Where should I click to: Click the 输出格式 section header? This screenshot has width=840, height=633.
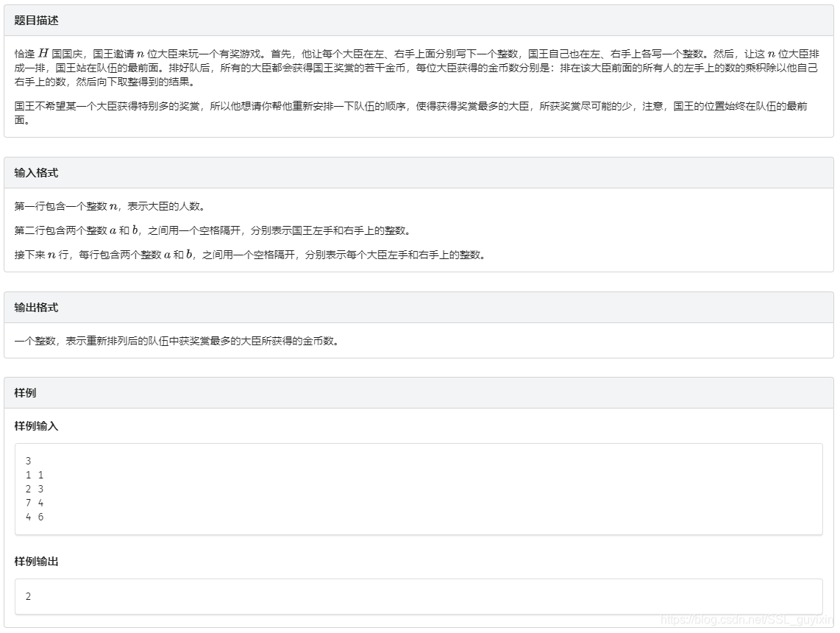[35, 307]
